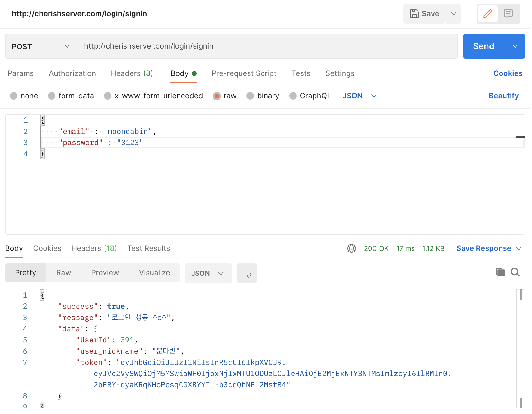Switch body type to GraphQL
The height and width of the screenshot is (414, 532).
[x=293, y=96]
